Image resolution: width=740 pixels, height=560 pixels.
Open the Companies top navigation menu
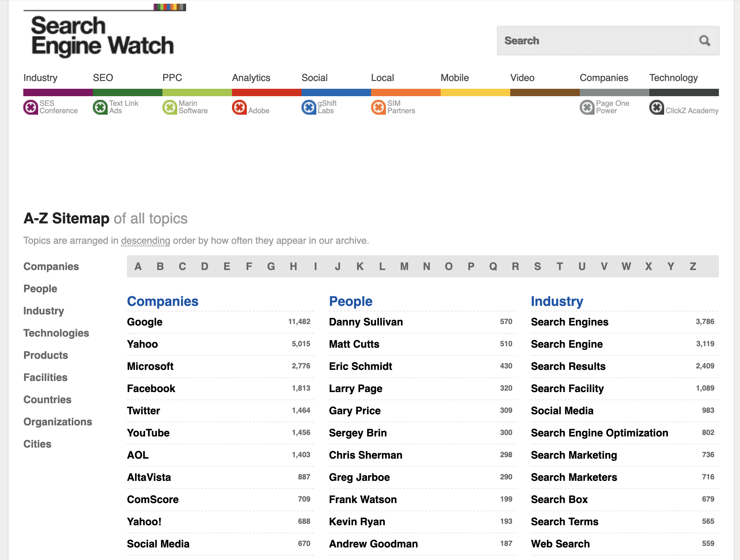point(604,78)
